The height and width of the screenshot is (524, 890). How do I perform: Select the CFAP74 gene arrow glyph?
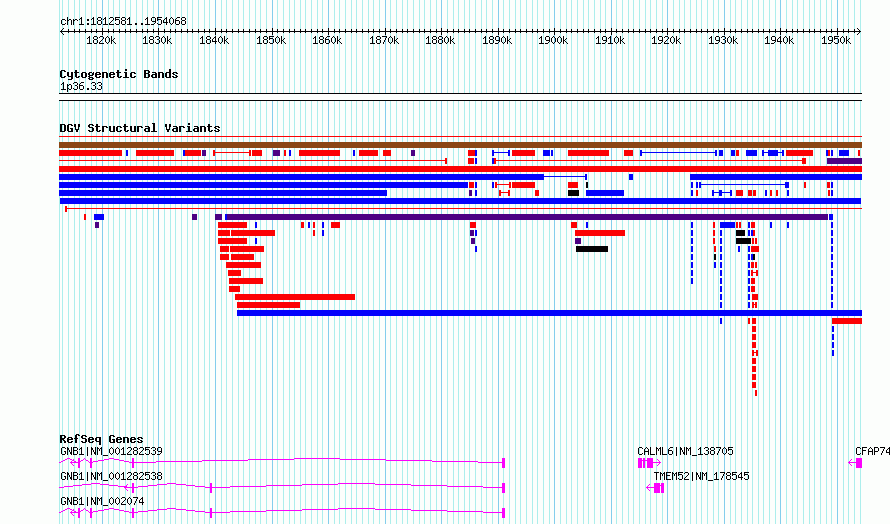(855, 463)
